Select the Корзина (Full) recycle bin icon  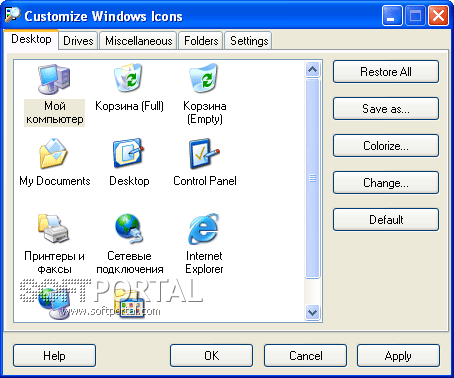point(129,78)
